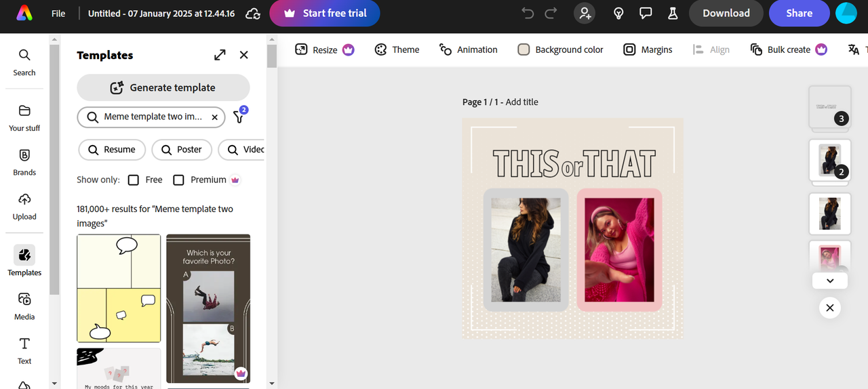
Task: Toggle the Free filter checkbox
Action: [134, 180]
